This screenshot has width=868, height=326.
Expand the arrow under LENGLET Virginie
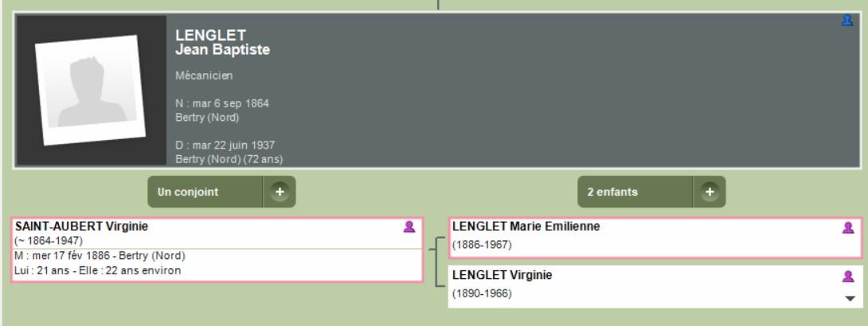tap(850, 298)
